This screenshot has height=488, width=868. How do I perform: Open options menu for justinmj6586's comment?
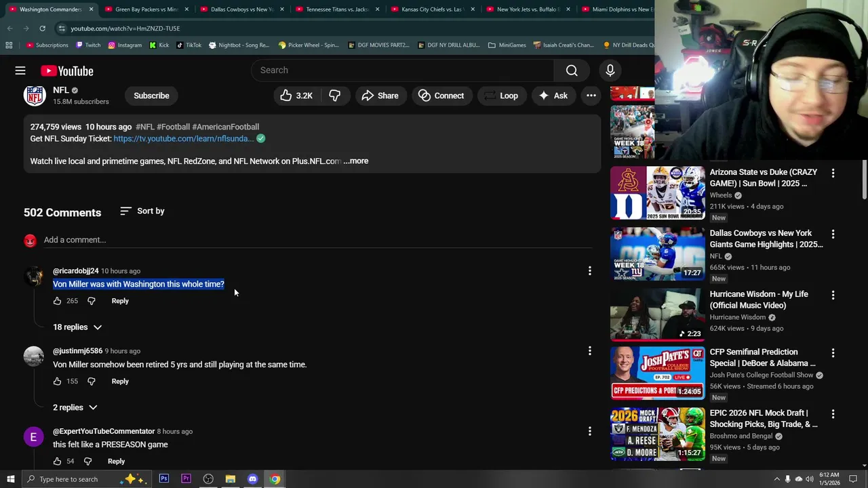tap(590, 351)
